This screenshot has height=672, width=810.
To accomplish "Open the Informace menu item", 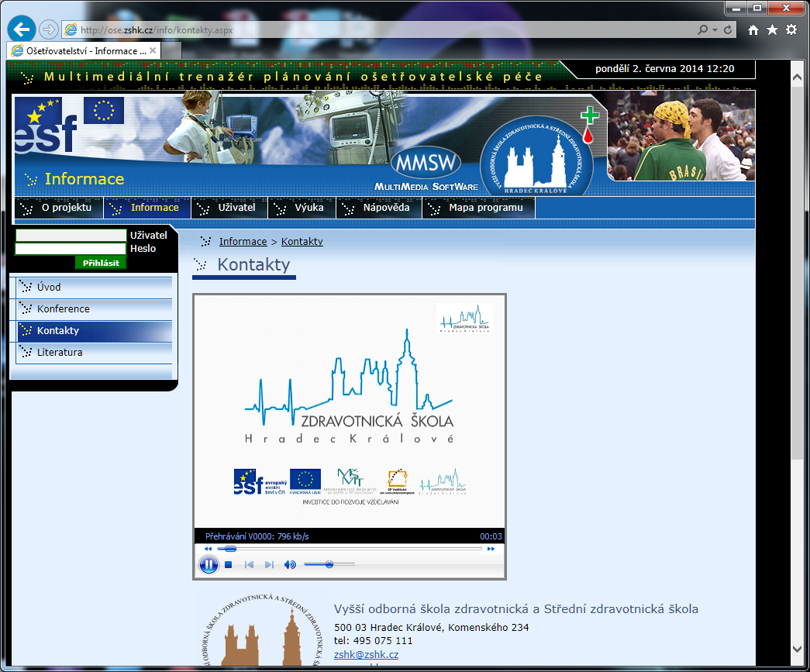I will [x=147, y=208].
